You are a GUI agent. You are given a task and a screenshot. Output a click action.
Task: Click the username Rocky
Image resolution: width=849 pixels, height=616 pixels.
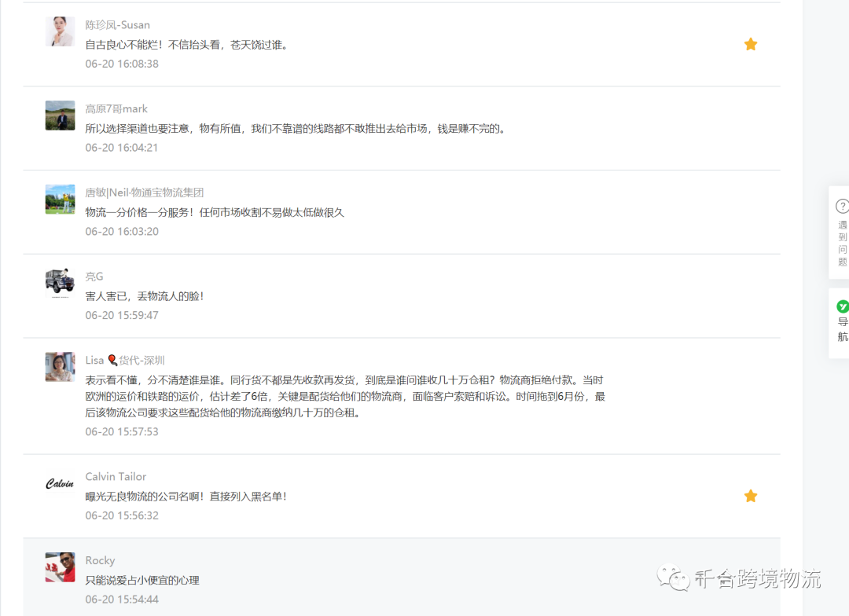(x=100, y=560)
